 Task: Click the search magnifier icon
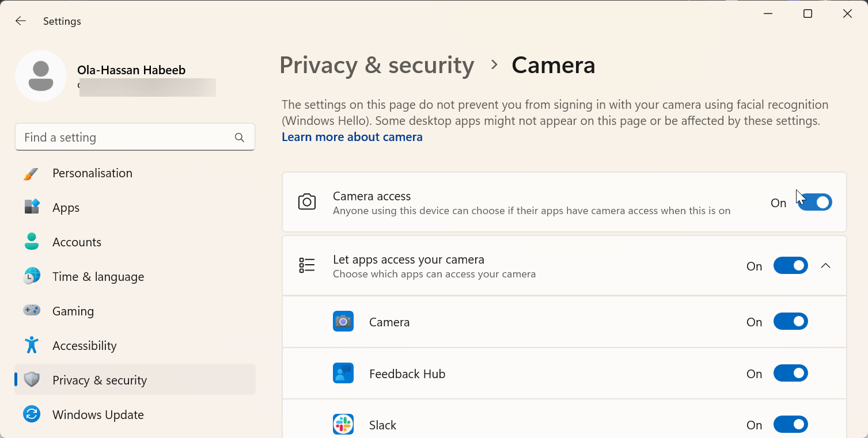coord(240,138)
